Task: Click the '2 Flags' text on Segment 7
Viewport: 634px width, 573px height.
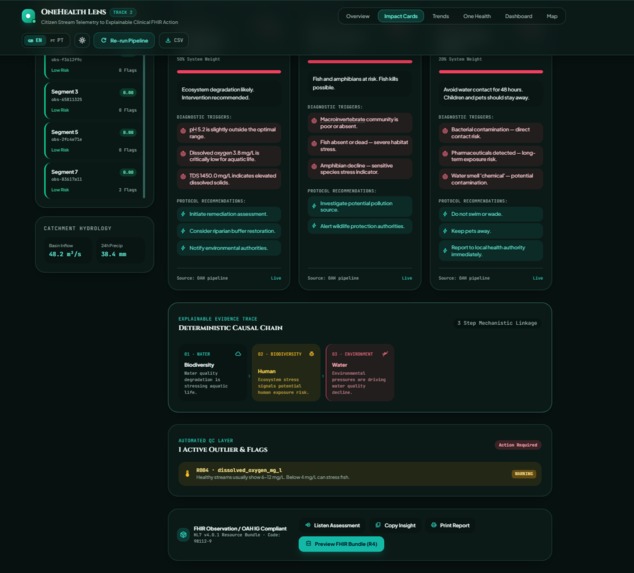Action: [x=128, y=190]
